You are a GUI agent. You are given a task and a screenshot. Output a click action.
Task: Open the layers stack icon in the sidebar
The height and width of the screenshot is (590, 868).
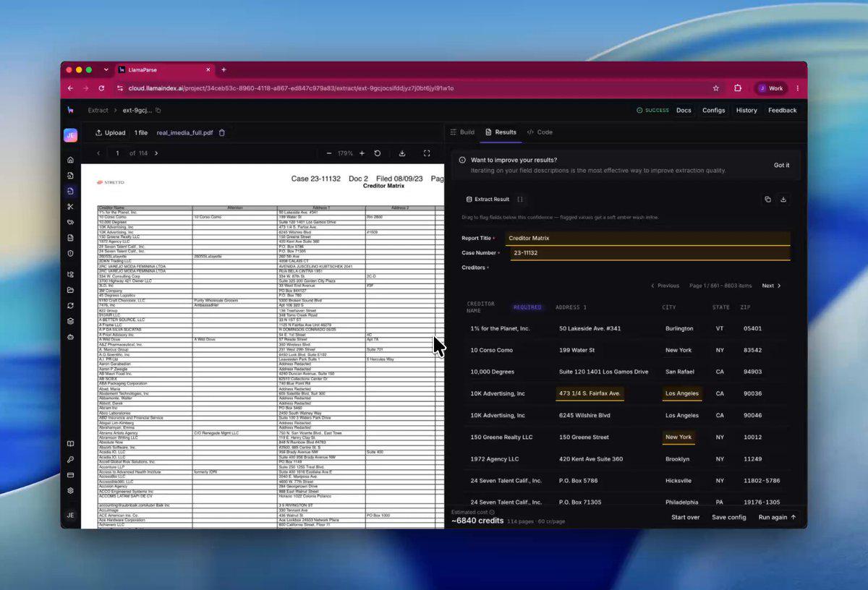click(x=70, y=321)
